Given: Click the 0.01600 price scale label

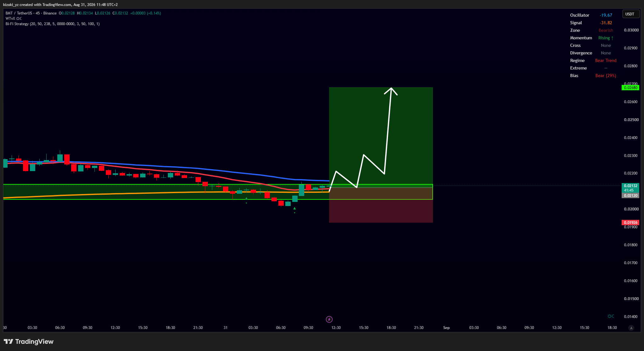Looking at the screenshot, I should [631, 281].
